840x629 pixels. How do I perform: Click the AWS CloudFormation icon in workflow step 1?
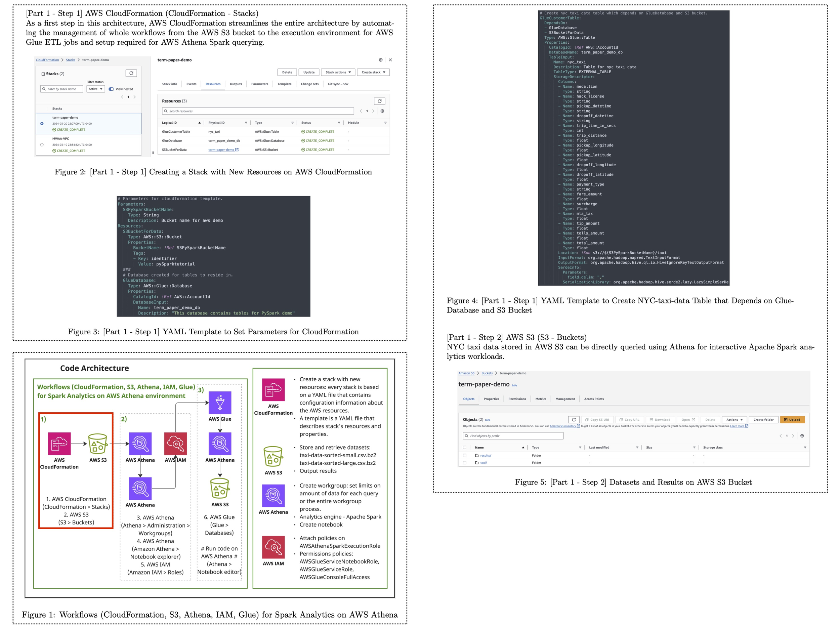pyautogui.click(x=59, y=443)
